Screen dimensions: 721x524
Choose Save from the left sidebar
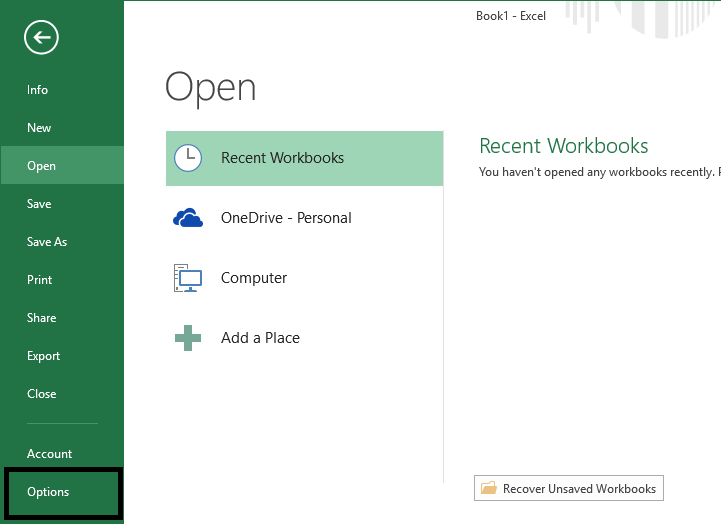click(39, 204)
